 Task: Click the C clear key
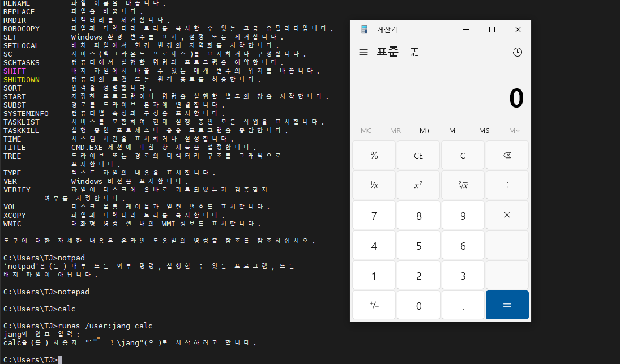[x=463, y=155]
